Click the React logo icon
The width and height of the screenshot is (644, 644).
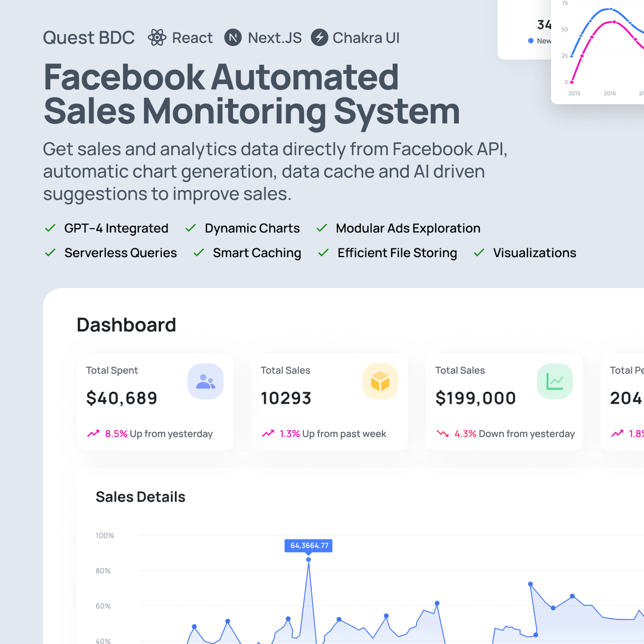point(157,38)
